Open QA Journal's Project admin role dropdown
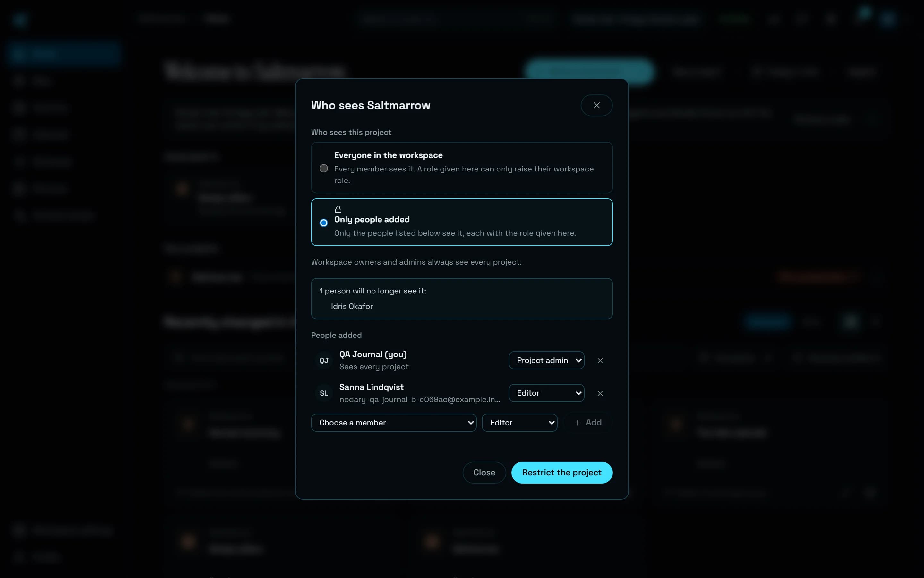Screen dimensions: 924x578 [x=546, y=360]
